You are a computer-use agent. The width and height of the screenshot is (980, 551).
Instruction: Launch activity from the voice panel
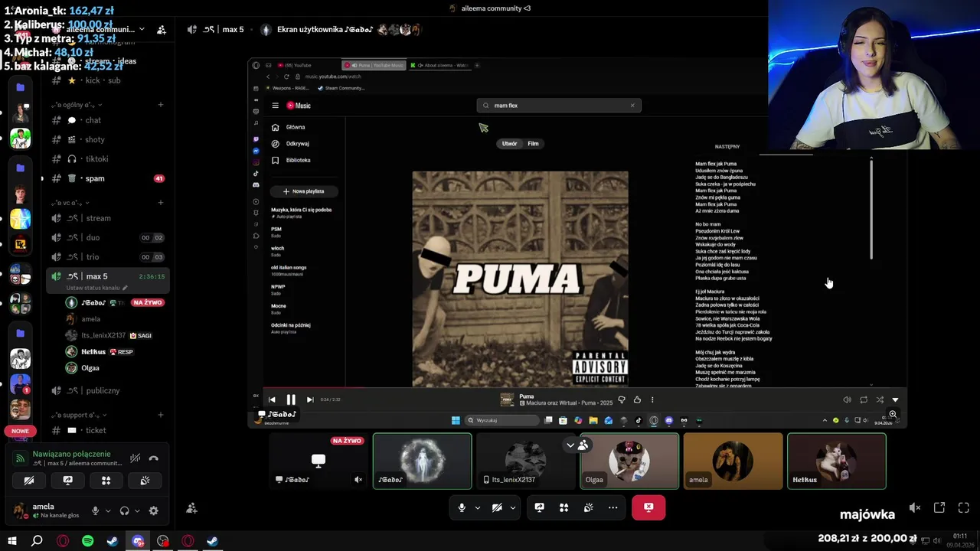106,481
